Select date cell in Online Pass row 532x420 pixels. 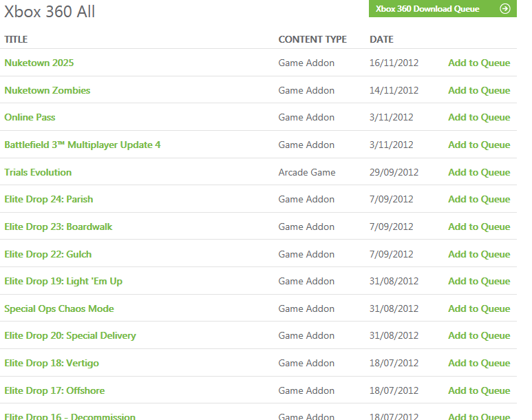(x=391, y=117)
